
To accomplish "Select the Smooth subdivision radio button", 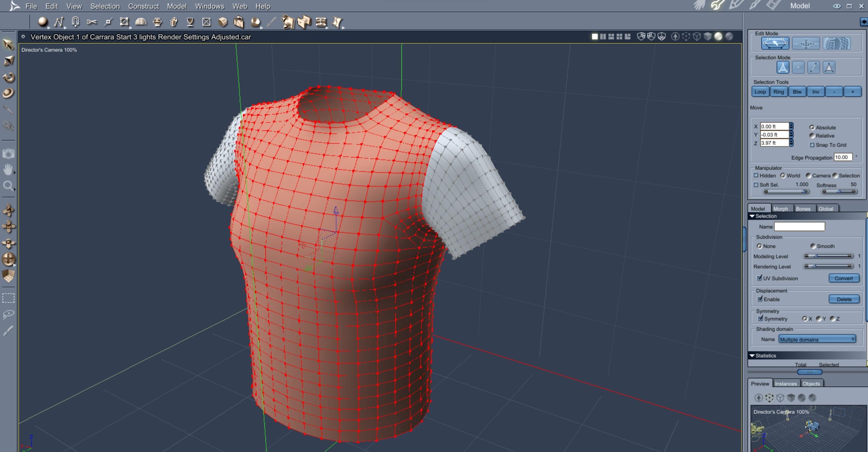I will [813, 246].
